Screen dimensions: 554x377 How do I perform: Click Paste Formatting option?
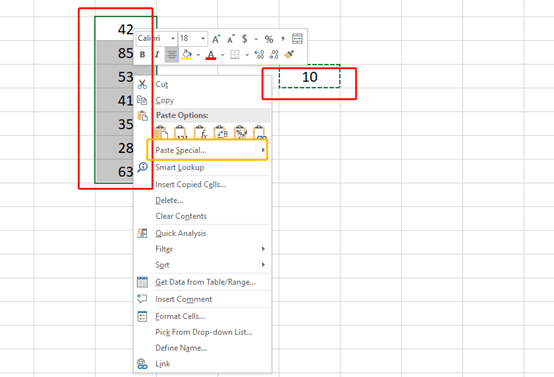(x=241, y=132)
